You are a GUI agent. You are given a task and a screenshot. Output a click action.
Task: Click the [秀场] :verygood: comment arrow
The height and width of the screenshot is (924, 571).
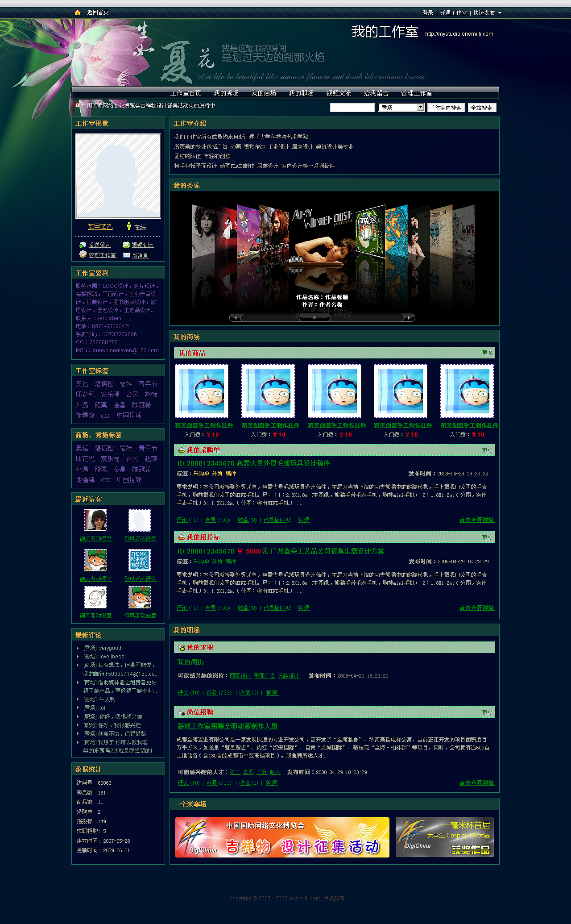pos(78,648)
